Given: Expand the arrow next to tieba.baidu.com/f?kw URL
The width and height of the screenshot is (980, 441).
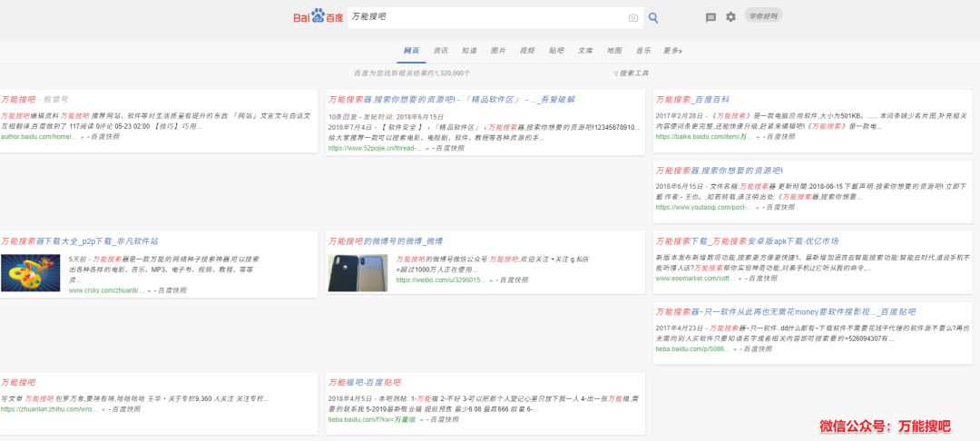Looking at the screenshot, I should [x=421, y=420].
